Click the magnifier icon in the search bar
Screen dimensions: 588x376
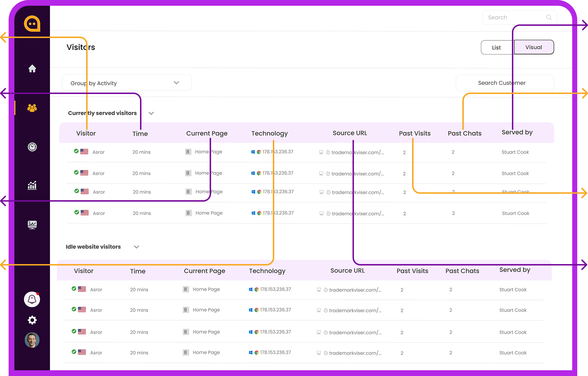(549, 17)
